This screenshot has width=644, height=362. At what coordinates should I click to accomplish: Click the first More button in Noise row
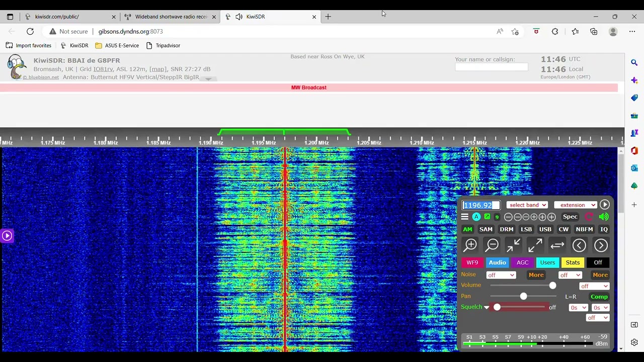coord(536,275)
